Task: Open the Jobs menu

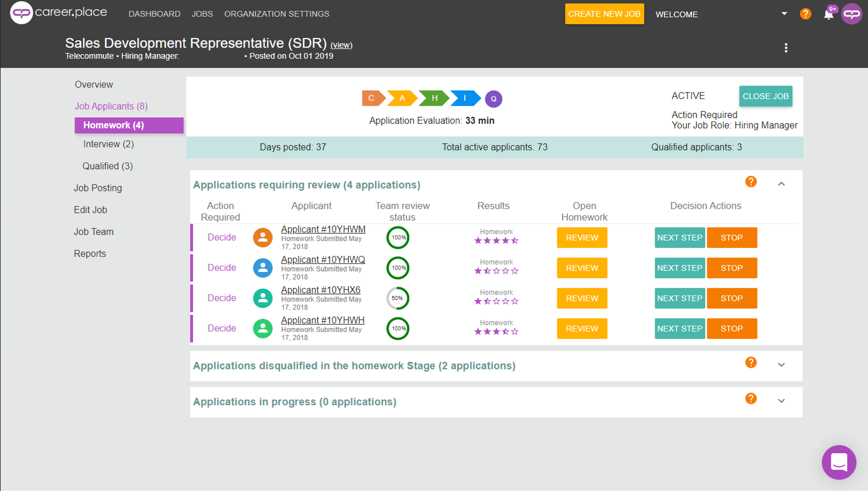Action: (202, 14)
